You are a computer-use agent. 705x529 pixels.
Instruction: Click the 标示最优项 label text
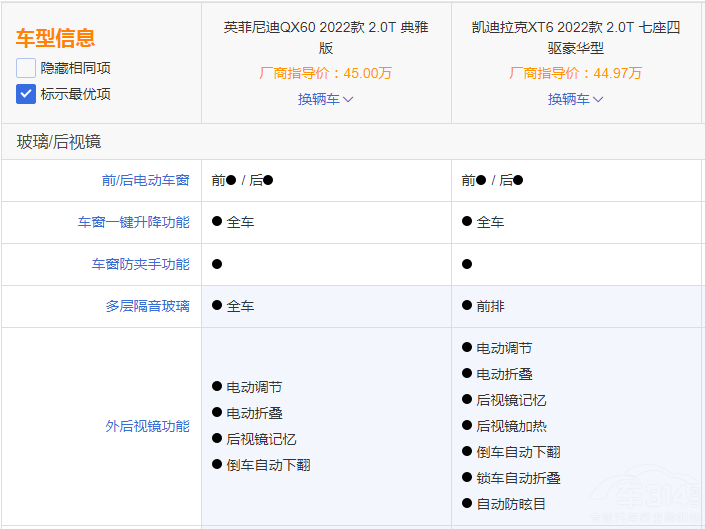click(76, 94)
